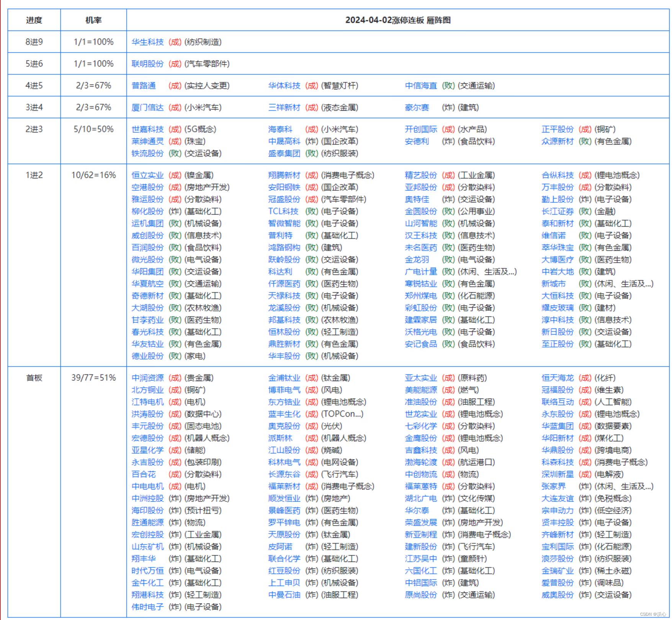The height and width of the screenshot is (620, 672).
Task: Open the TCL科技 stock link
Action: pyautogui.click(x=283, y=211)
